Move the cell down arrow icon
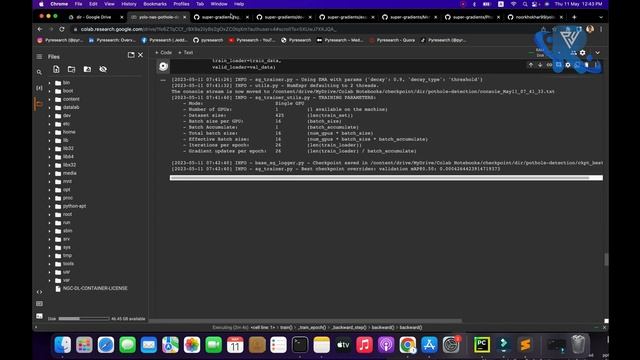 pyautogui.click(x=540, y=65)
